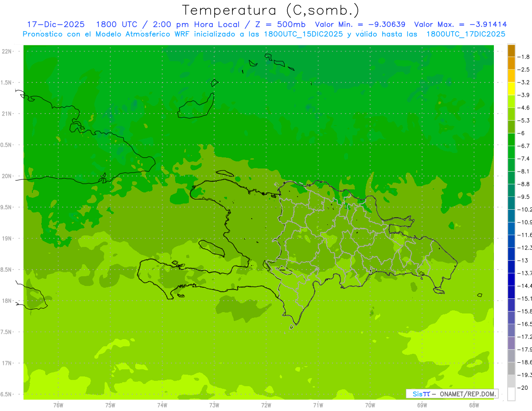Click the '17N' latitude label

click(x=7, y=363)
